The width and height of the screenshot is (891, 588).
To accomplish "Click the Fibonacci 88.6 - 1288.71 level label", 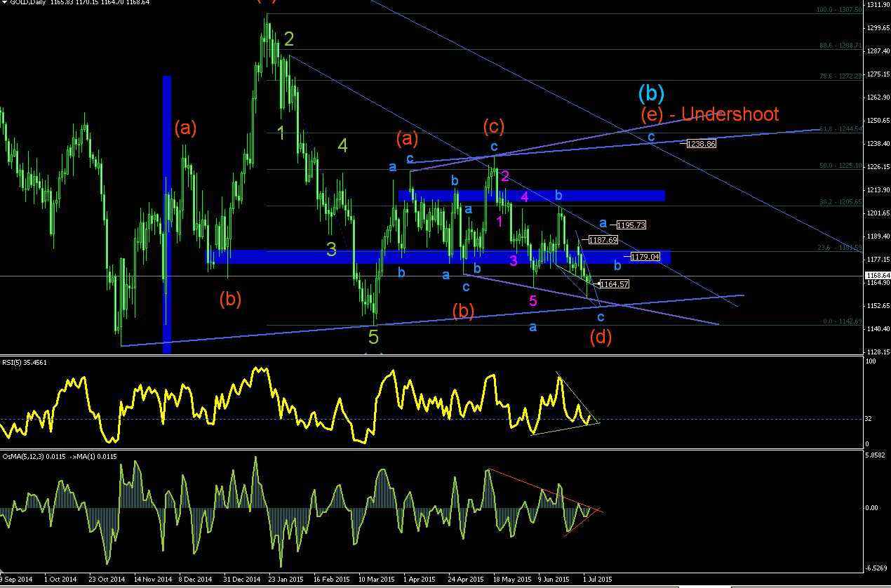I will click(x=840, y=44).
